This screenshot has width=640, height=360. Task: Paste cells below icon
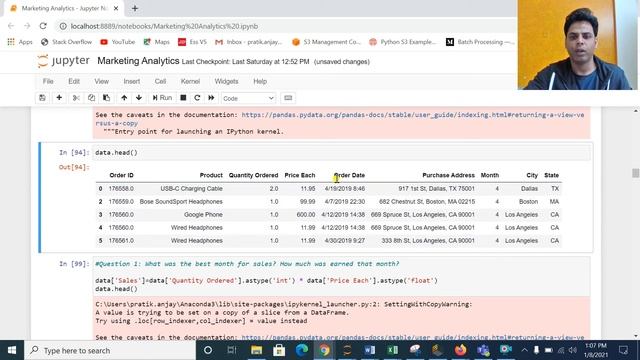pos(107,98)
